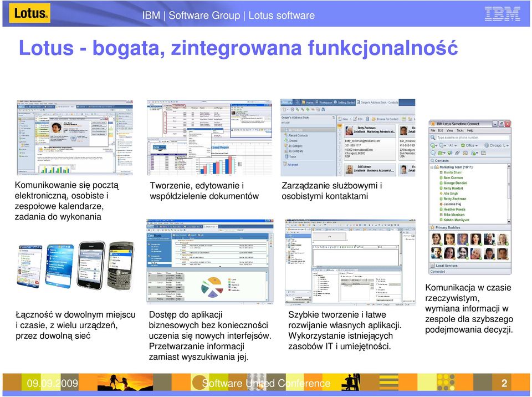532x397 pixels.
Task: Open Help menu in Sametime Connect
Action: coord(470,130)
